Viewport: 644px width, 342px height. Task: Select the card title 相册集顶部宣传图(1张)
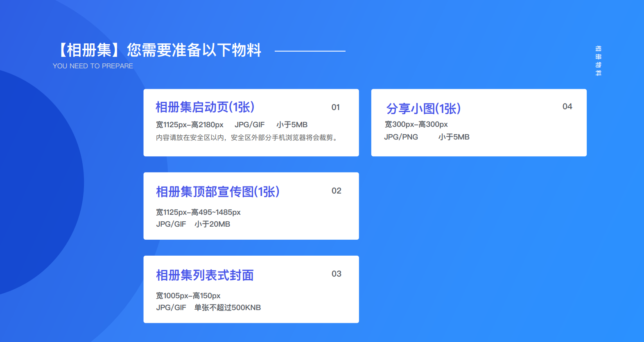coord(218,191)
